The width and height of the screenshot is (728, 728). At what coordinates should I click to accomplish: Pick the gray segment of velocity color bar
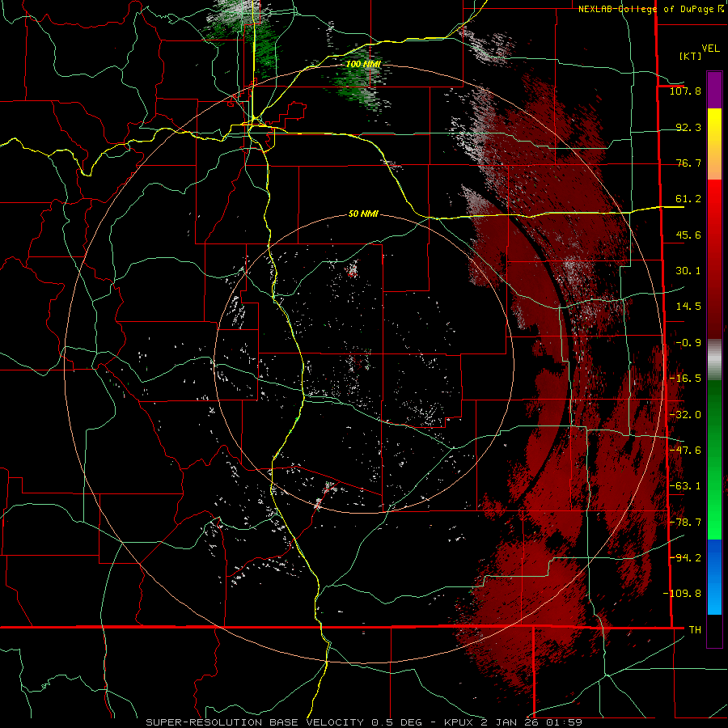click(714, 361)
